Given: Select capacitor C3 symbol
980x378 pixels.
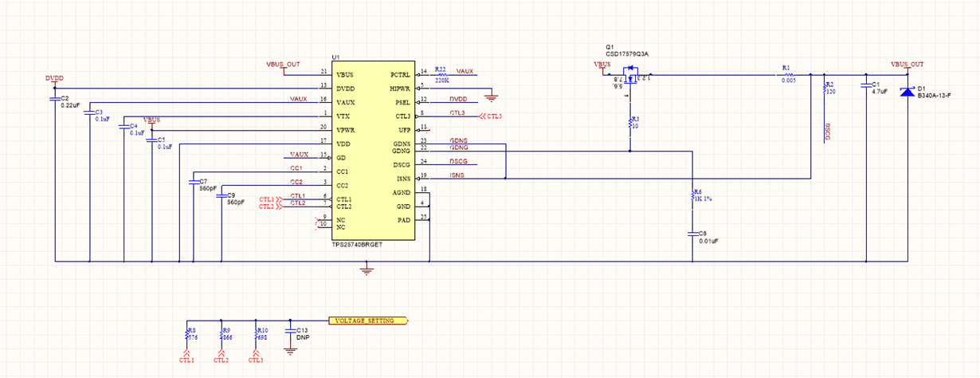Looking at the screenshot, I should tap(89, 113).
